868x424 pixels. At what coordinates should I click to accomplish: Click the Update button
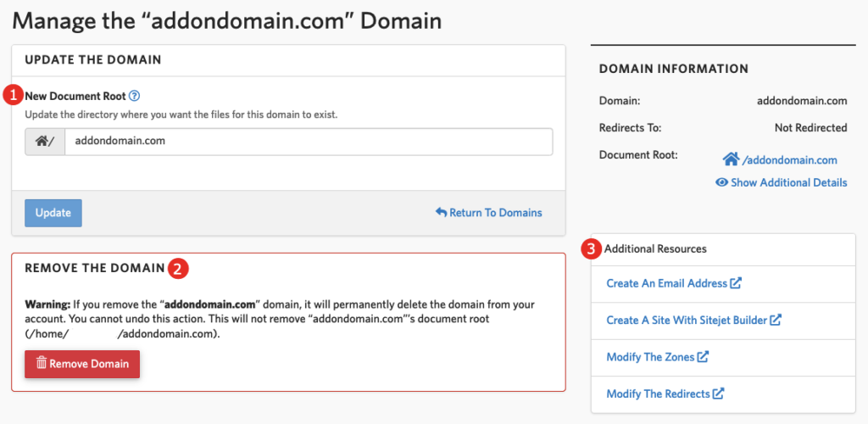coord(53,213)
